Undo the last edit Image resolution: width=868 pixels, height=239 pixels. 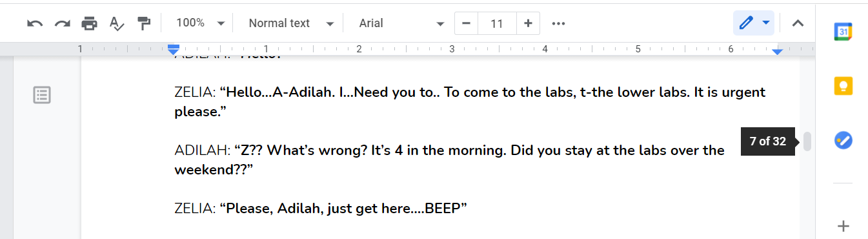point(35,23)
